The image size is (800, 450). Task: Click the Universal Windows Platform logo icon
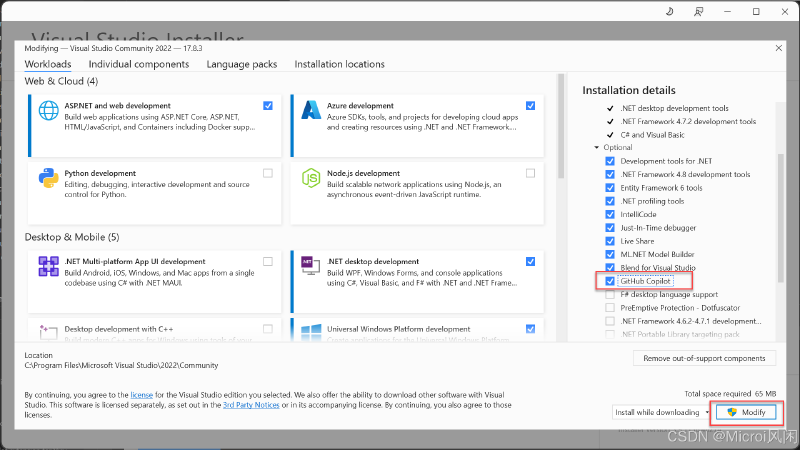pyautogui.click(x=311, y=333)
